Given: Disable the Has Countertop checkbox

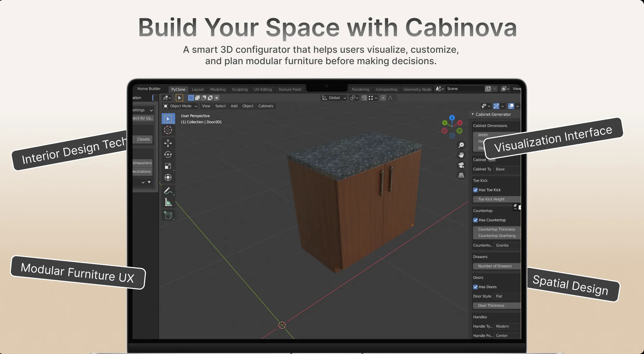Looking at the screenshot, I should [x=475, y=220].
